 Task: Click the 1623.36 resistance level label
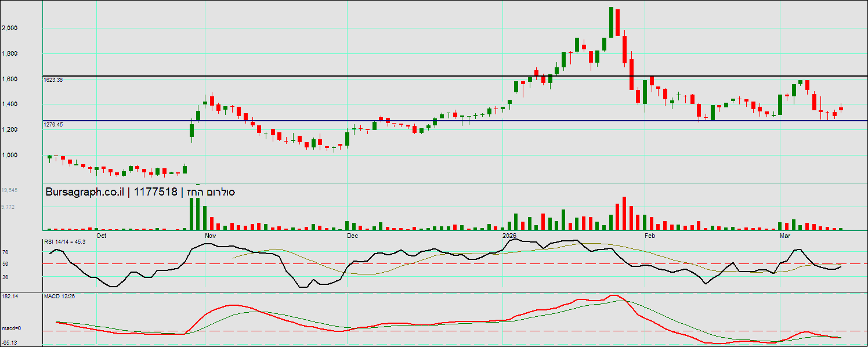click(x=53, y=80)
